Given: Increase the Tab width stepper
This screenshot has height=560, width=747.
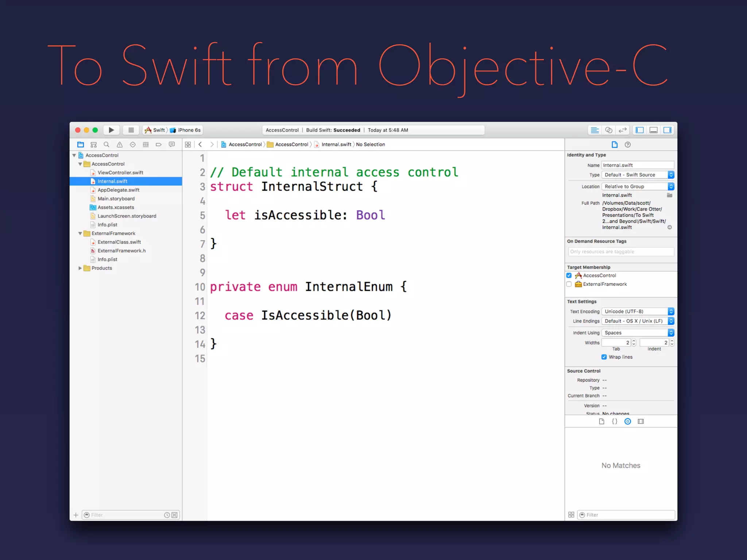Looking at the screenshot, I should point(634,341).
